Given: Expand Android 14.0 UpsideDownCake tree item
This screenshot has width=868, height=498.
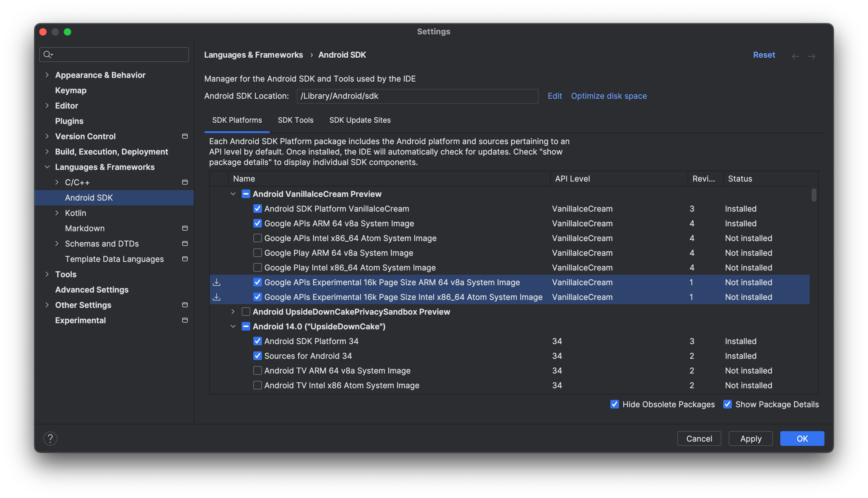Looking at the screenshot, I should [233, 326].
